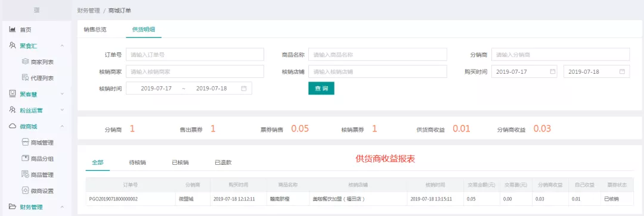Screen dimensions: 644x216
Task: Switch to the 销售总览 tab
Action: pyautogui.click(x=95, y=30)
